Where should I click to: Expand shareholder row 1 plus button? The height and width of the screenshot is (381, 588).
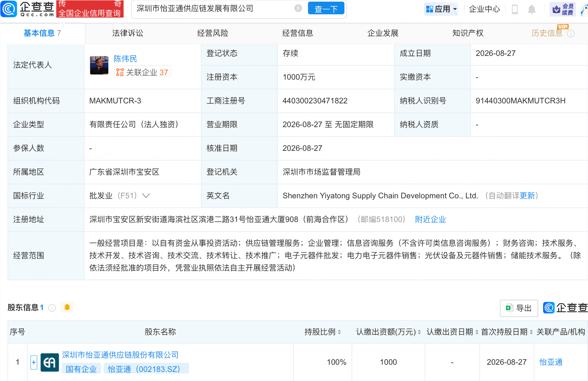pos(34,362)
